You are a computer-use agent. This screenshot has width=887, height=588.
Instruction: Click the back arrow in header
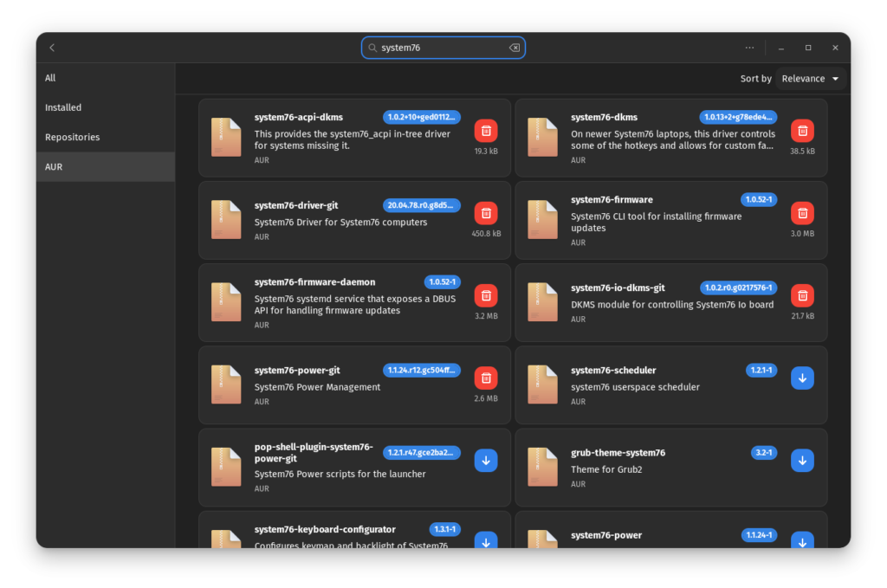click(52, 48)
